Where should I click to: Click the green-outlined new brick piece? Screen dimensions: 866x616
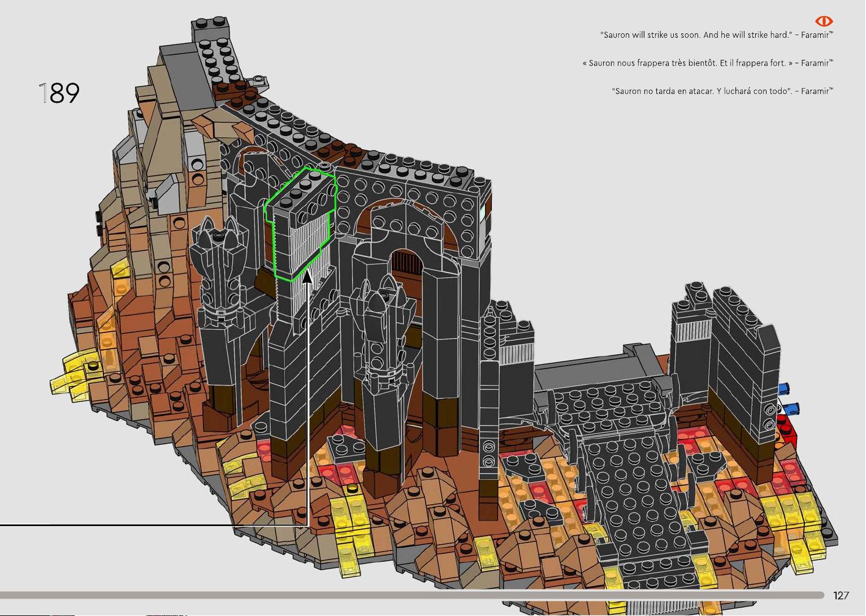pyautogui.click(x=300, y=224)
